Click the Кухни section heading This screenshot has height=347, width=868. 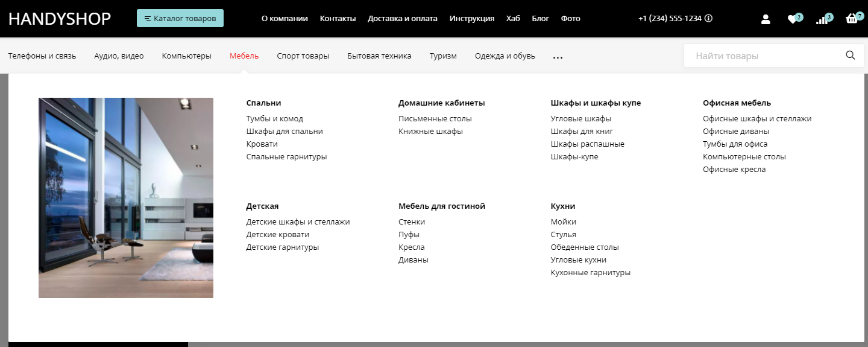point(563,206)
